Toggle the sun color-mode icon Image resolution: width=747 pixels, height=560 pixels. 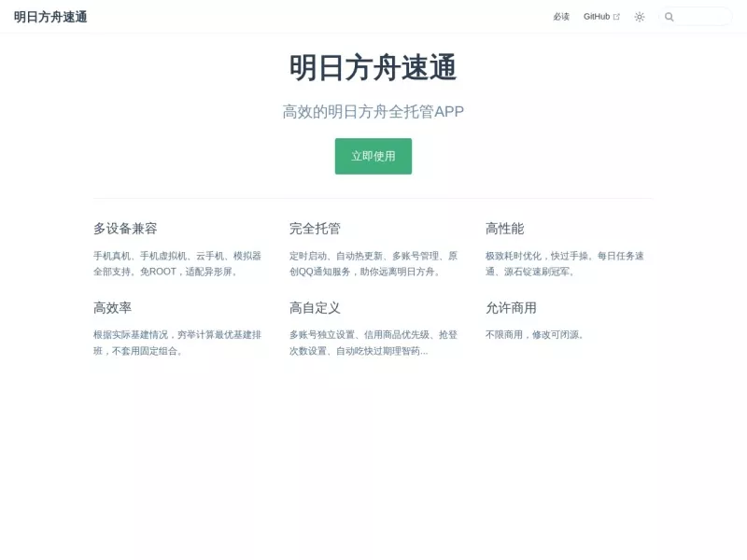click(x=640, y=17)
